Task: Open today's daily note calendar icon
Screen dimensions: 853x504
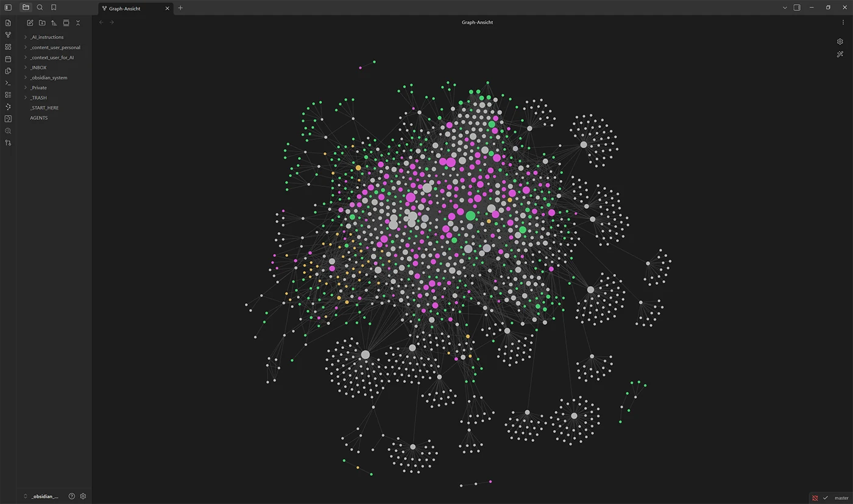Action: tap(8, 59)
